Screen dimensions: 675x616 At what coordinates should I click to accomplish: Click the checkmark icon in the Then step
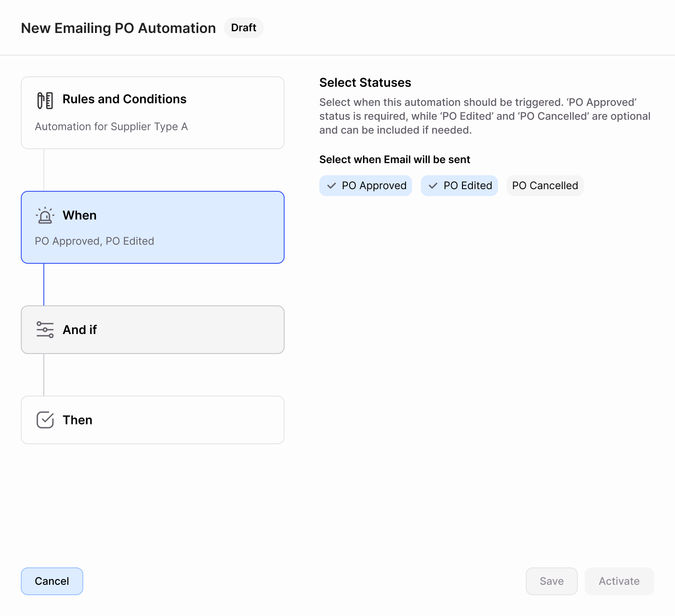tap(46, 419)
